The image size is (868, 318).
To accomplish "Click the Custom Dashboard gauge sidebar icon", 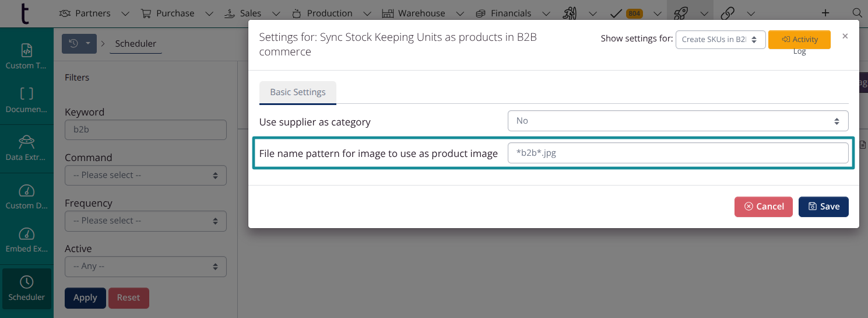I will point(26,197).
